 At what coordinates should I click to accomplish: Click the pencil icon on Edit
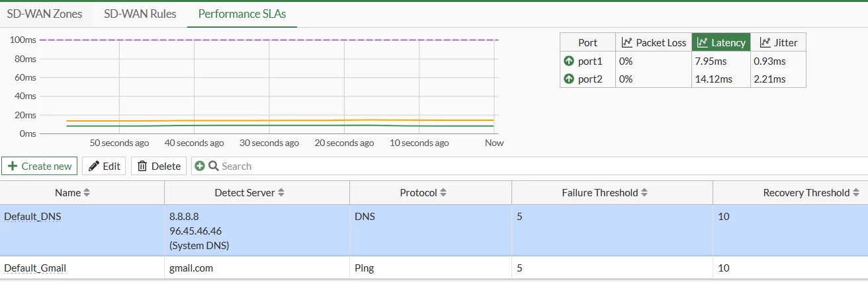click(x=94, y=166)
